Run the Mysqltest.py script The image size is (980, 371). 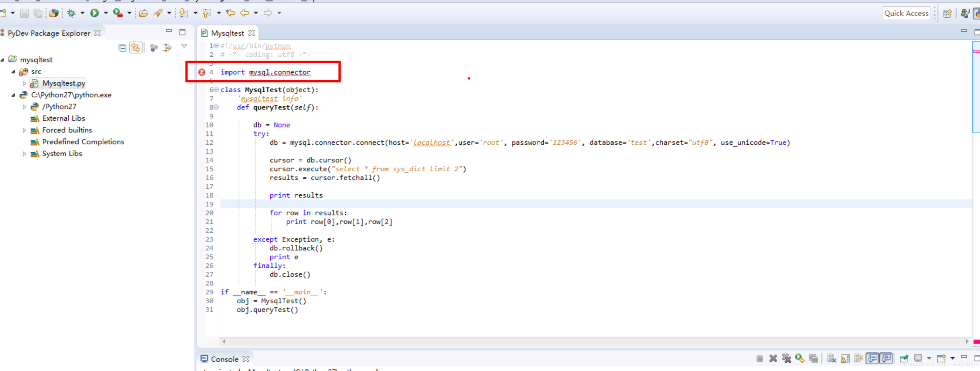click(95, 13)
